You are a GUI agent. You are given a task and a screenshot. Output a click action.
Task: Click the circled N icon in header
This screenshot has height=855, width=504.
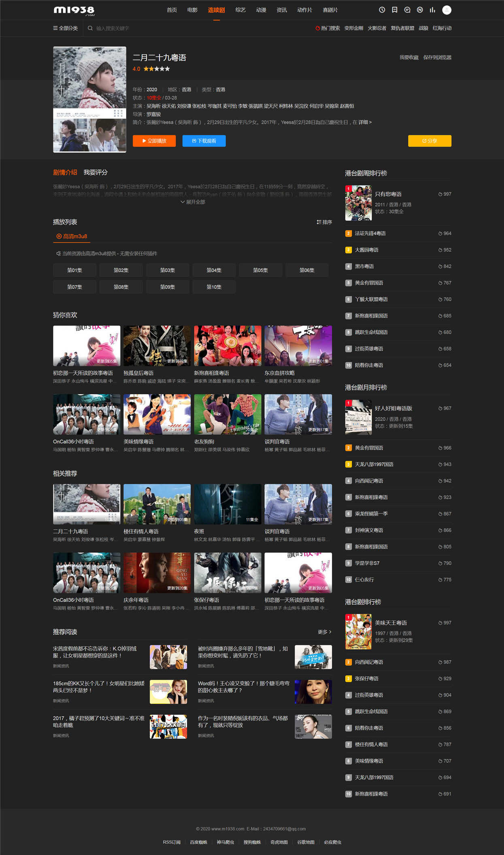[420, 10]
